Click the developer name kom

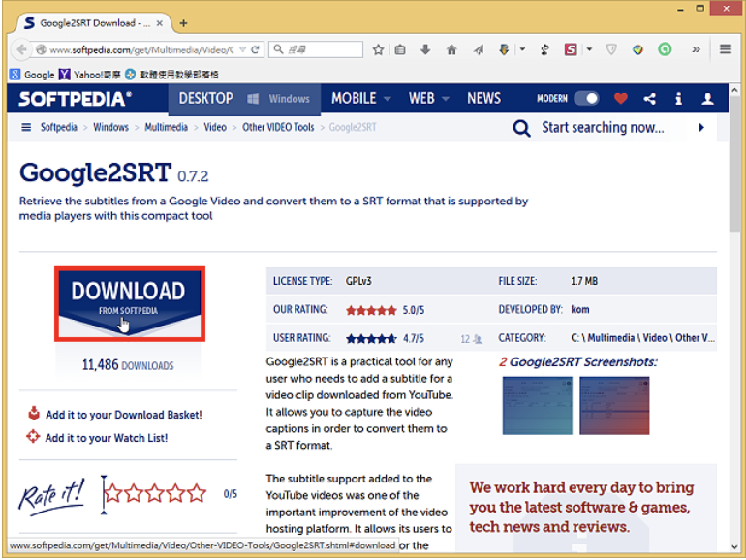pyautogui.click(x=580, y=310)
